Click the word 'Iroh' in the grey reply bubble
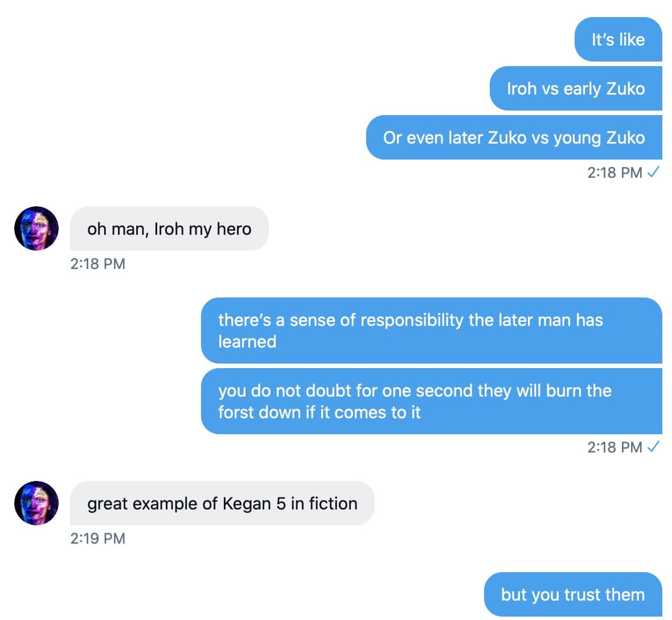The width and height of the screenshot is (672, 620). (169, 229)
